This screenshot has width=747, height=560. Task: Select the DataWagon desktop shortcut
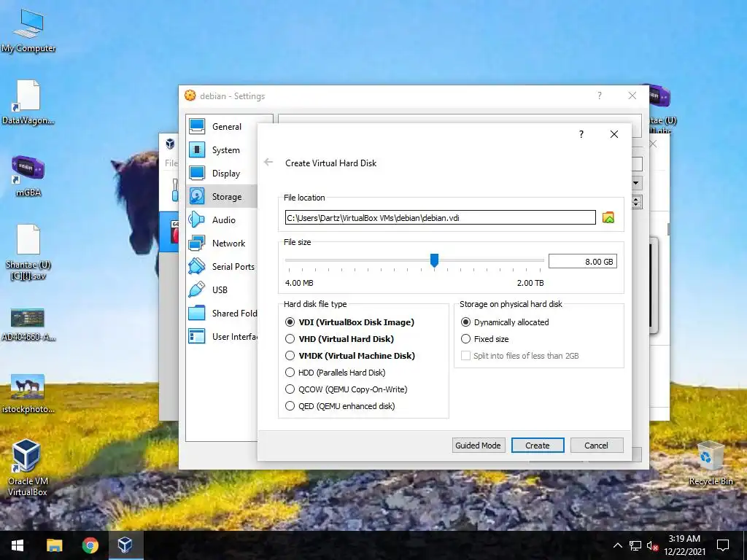(28, 102)
